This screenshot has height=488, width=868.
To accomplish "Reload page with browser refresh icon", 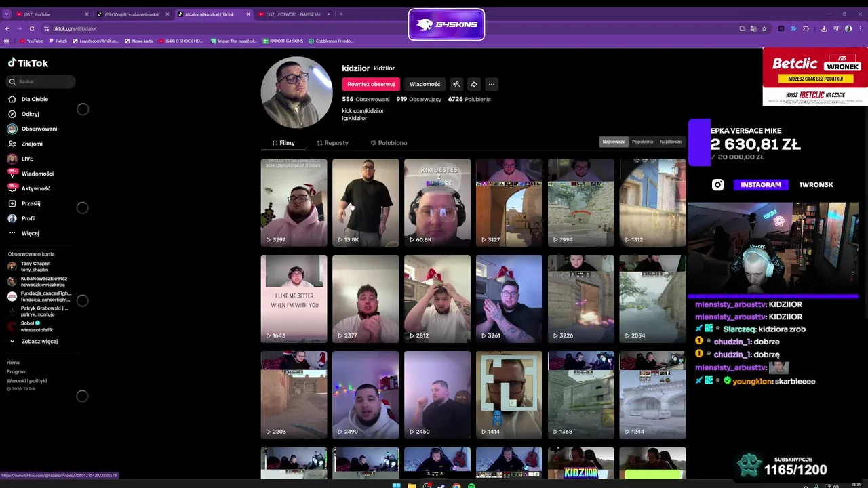I will pos(31,28).
